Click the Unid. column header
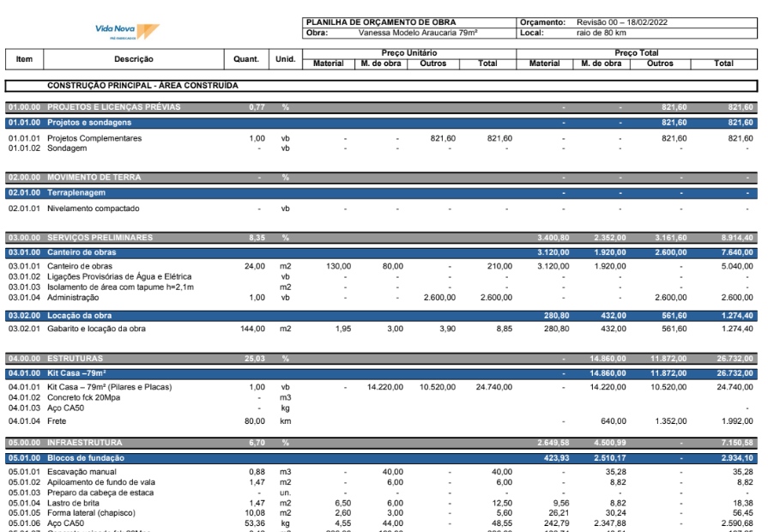Image resolution: width=768 pixels, height=532 pixels. pyautogui.click(x=285, y=59)
